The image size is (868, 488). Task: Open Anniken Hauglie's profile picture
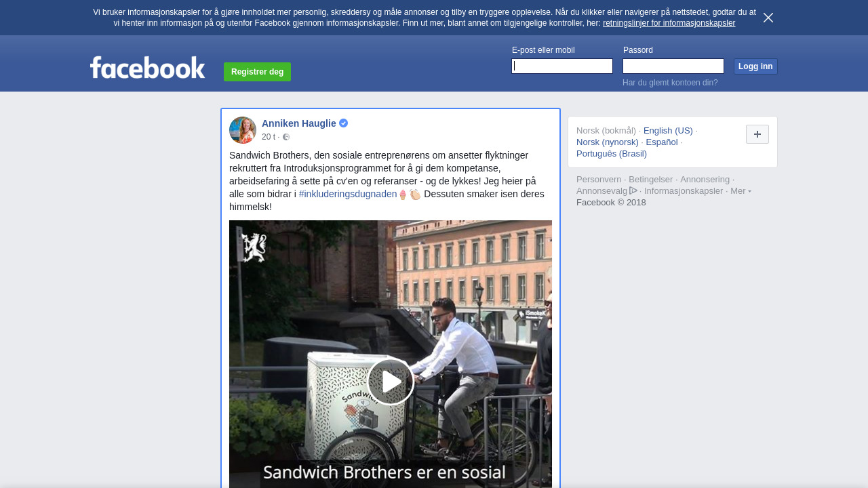(x=243, y=130)
